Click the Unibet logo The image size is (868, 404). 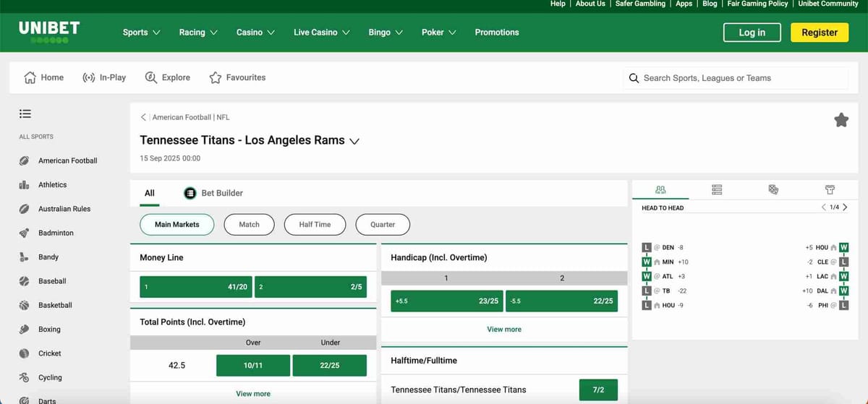49,32
